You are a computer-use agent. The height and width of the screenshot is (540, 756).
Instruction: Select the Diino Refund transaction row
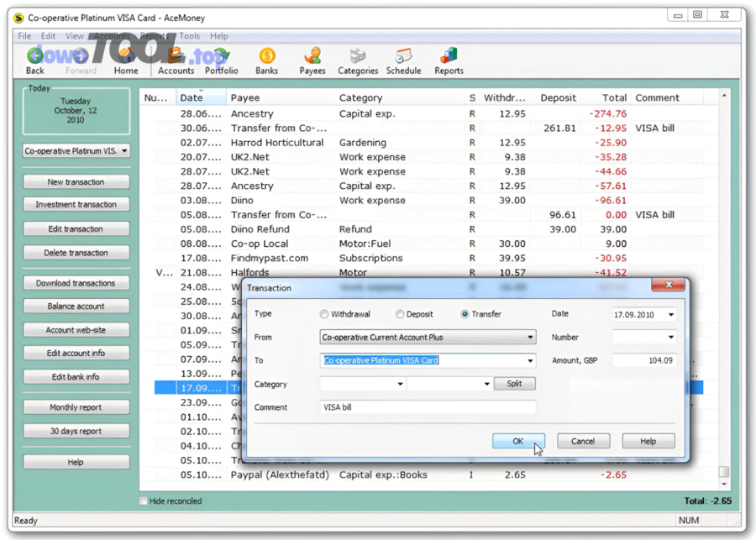click(x=429, y=229)
